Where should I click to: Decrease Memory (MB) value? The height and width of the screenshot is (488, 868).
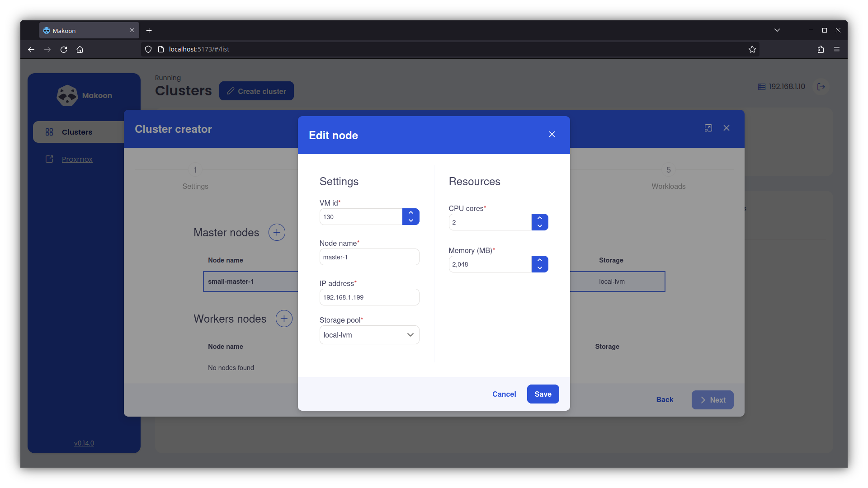click(539, 268)
